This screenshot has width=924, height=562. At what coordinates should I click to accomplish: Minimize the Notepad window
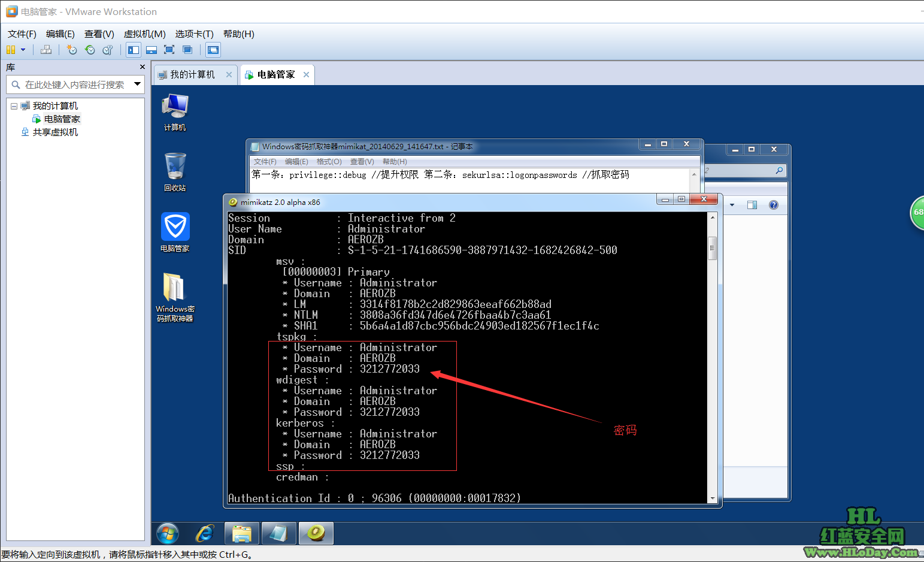point(647,144)
